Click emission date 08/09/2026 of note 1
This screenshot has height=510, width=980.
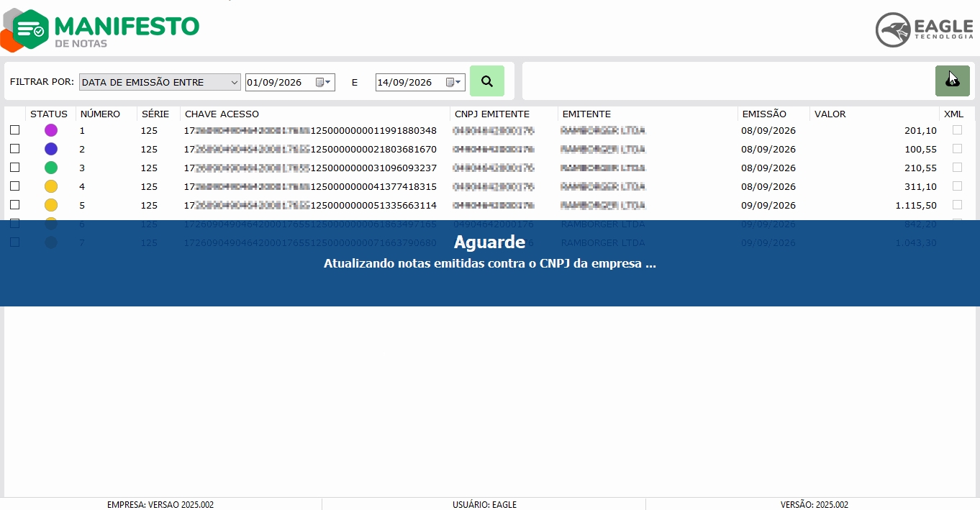pyautogui.click(x=768, y=131)
